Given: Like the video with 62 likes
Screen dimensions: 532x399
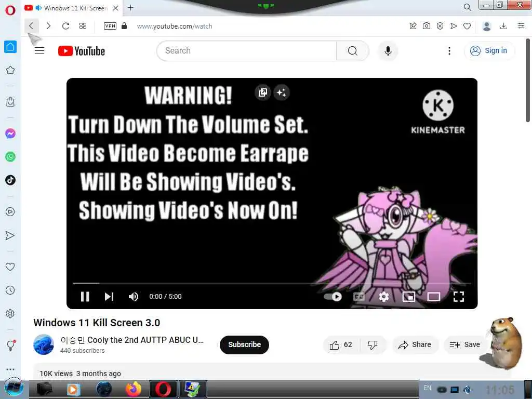Looking at the screenshot, I should click(341, 345).
